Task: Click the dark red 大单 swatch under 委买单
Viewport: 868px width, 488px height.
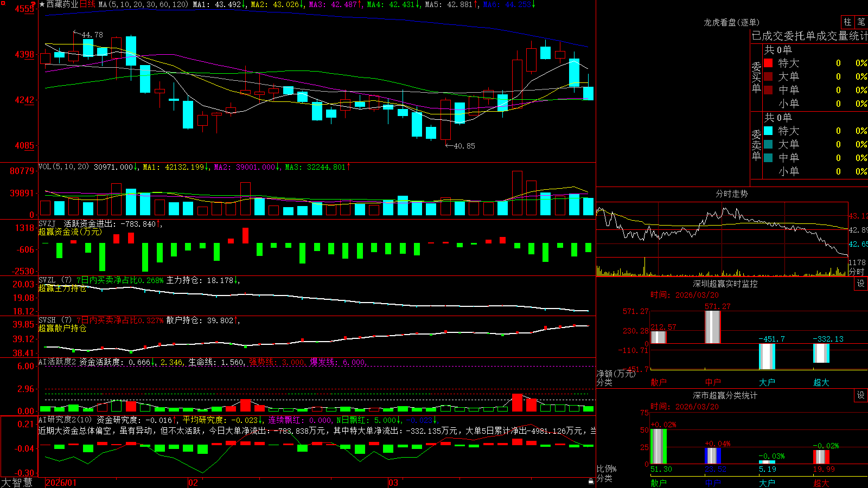Action: (x=768, y=76)
